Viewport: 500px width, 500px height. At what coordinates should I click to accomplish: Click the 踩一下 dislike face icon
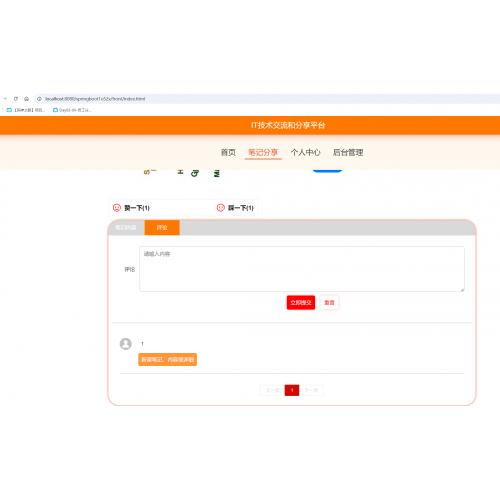pyautogui.click(x=221, y=208)
